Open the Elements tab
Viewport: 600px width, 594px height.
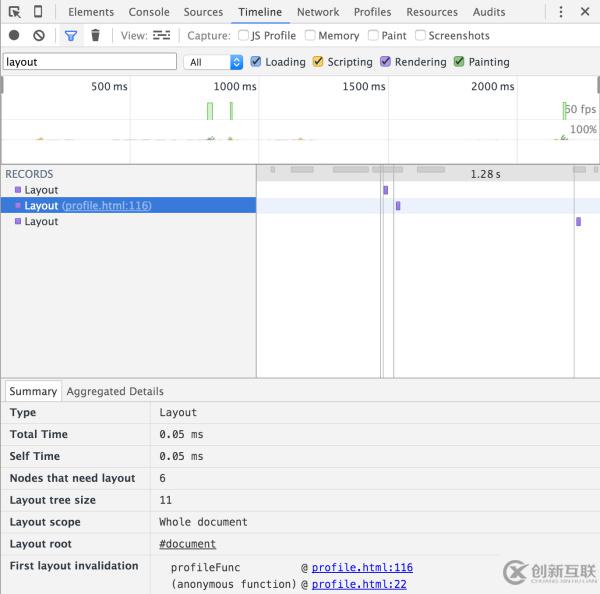91,12
